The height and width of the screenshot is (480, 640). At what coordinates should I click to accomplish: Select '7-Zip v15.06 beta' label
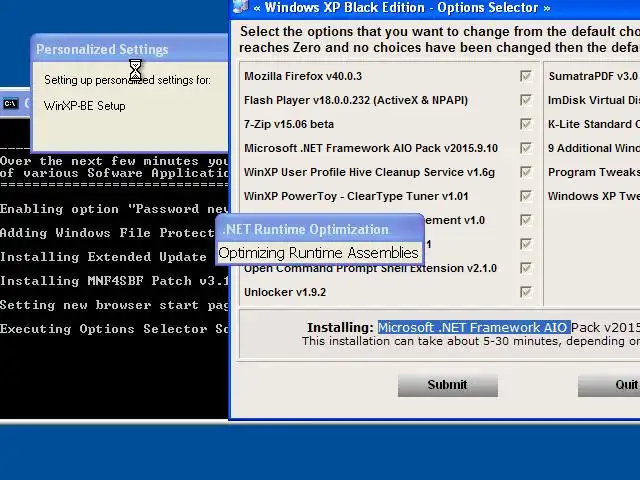[x=289, y=124]
